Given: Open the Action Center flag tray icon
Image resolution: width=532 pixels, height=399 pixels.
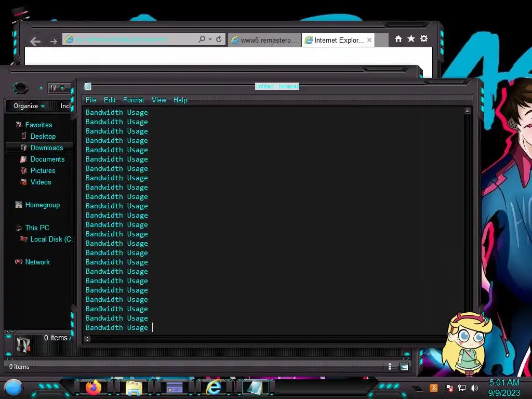Looking at the screenshot, I should tap(449, 388).
